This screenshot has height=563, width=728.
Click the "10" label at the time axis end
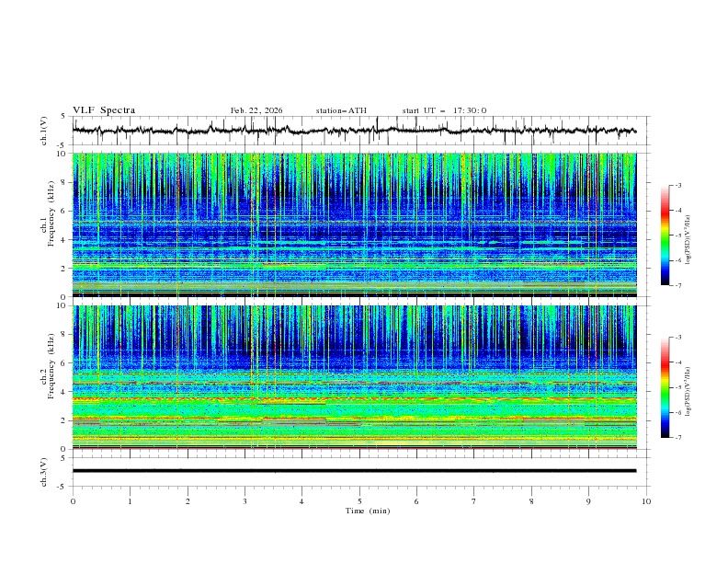646,501
